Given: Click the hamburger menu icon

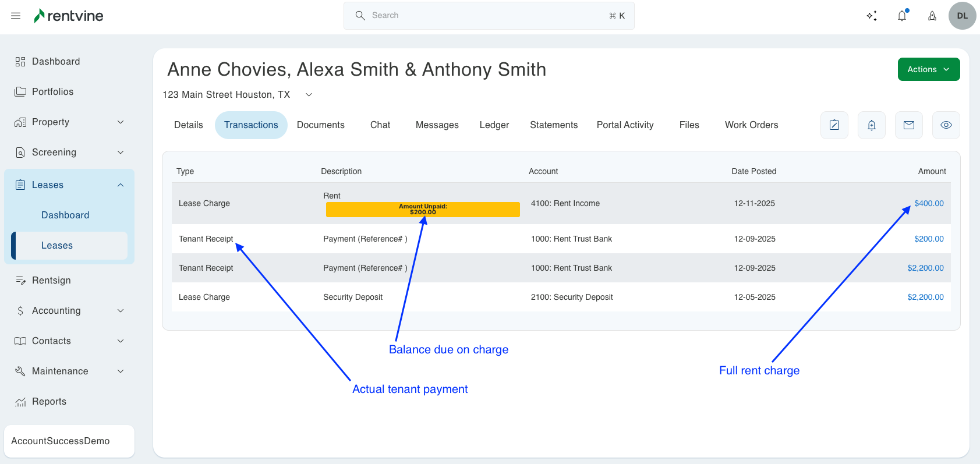Looking at the screenshot, I should click(16, 16).
